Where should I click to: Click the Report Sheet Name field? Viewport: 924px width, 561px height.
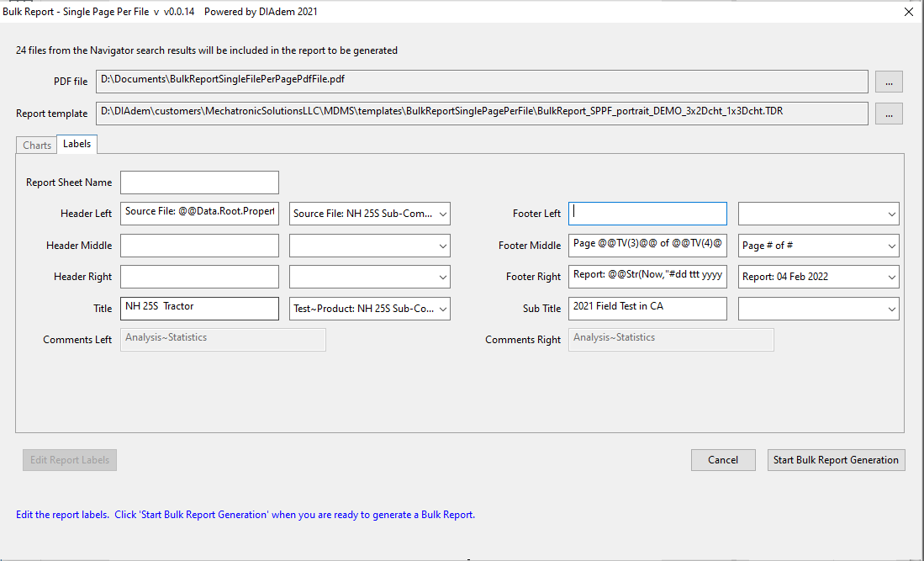click(x=199, y=183)
